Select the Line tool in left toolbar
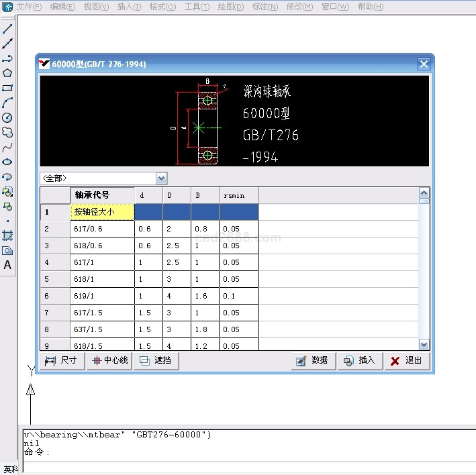The image size is (476, 475). tap(7, 29)
